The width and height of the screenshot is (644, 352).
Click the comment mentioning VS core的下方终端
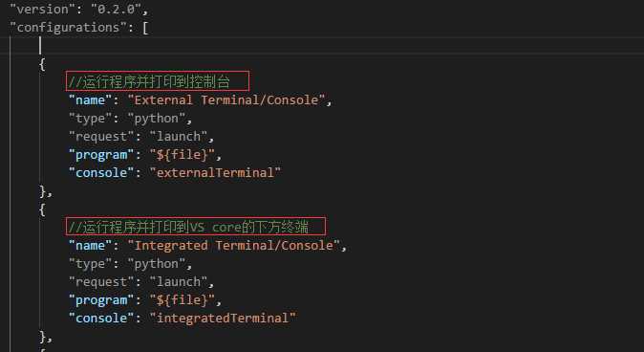click(x=188, y=227)
